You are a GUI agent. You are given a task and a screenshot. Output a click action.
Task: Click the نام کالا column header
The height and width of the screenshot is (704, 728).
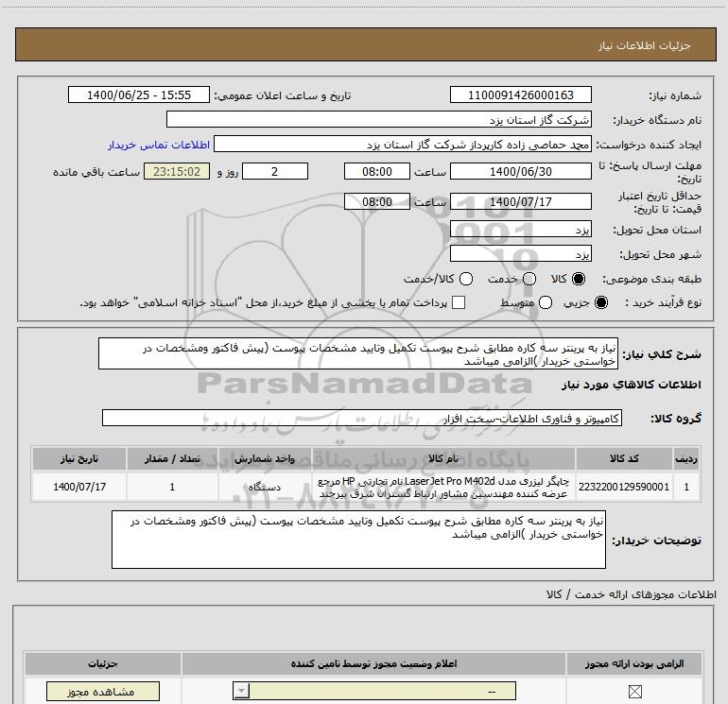click(442, 458)
